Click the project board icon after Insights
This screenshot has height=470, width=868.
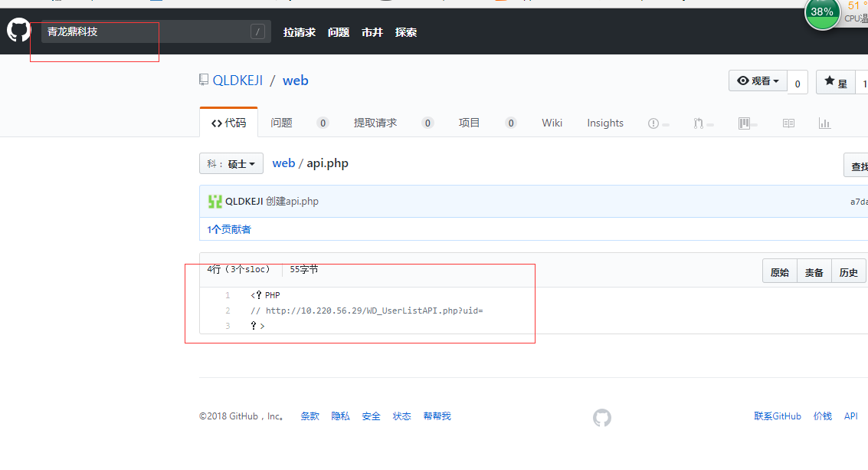[x=744, y=123]
